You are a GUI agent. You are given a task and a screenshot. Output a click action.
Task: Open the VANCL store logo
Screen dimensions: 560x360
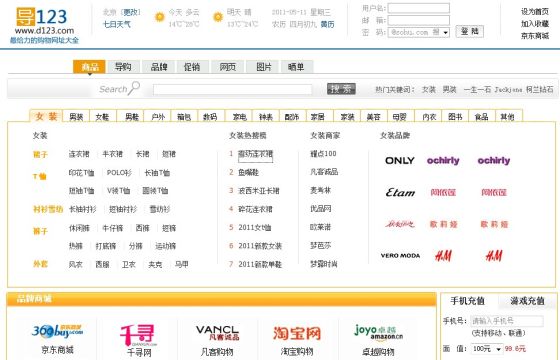217,332
